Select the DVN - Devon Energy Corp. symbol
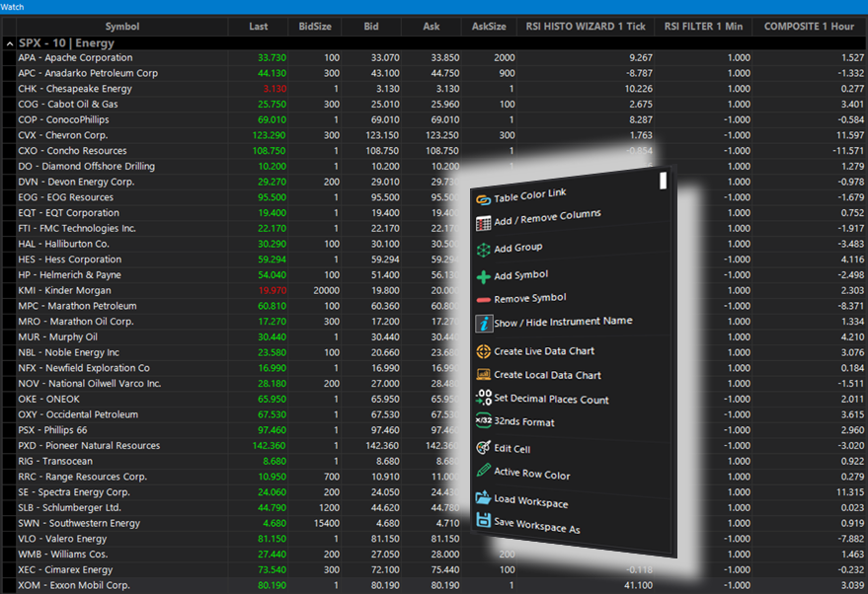This screenshot has width=868, height=594. click(x=76, y=182)
